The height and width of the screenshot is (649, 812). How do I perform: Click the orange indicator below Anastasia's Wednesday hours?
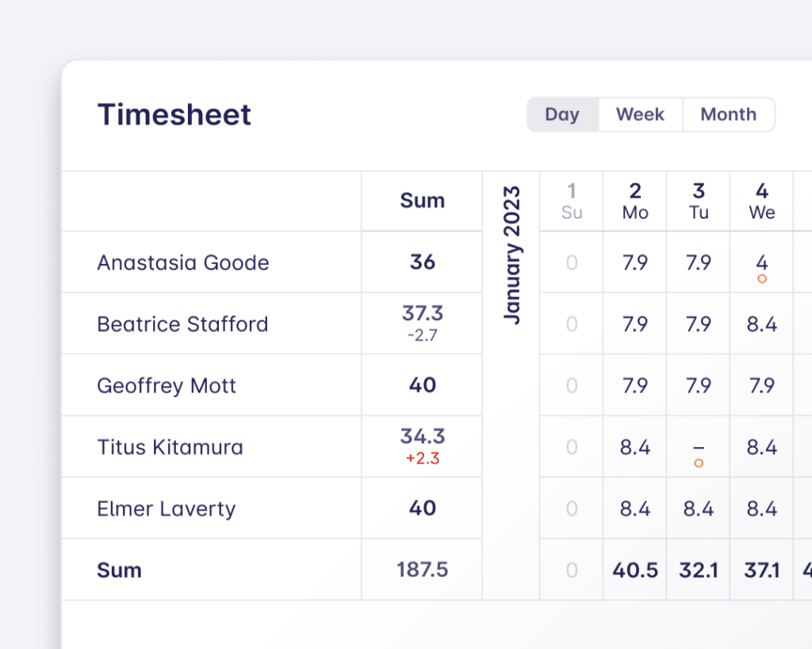(761, 278)
